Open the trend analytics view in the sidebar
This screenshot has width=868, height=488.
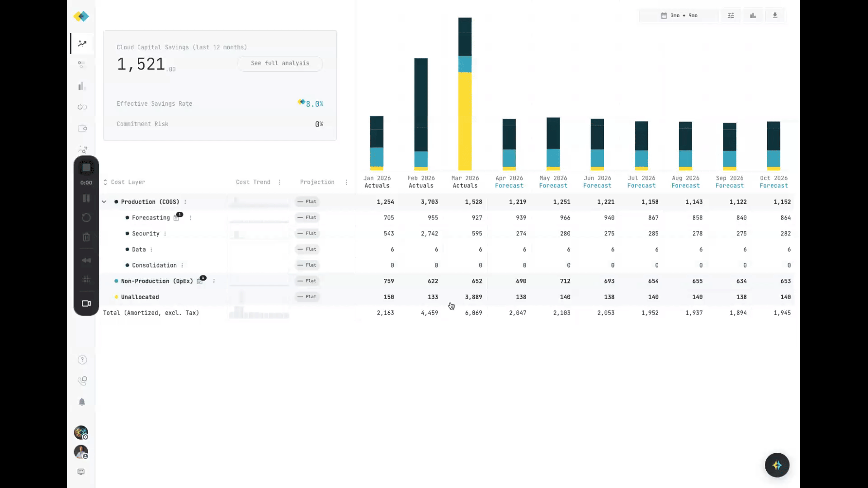tap(81, 43)
